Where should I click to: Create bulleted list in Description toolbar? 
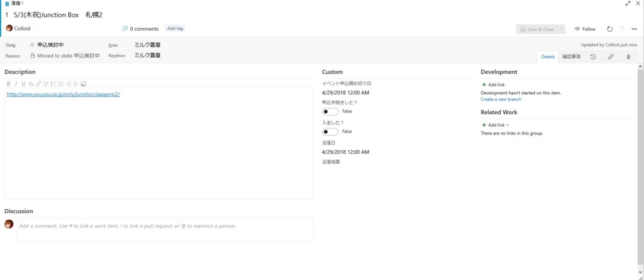[53, 83]
